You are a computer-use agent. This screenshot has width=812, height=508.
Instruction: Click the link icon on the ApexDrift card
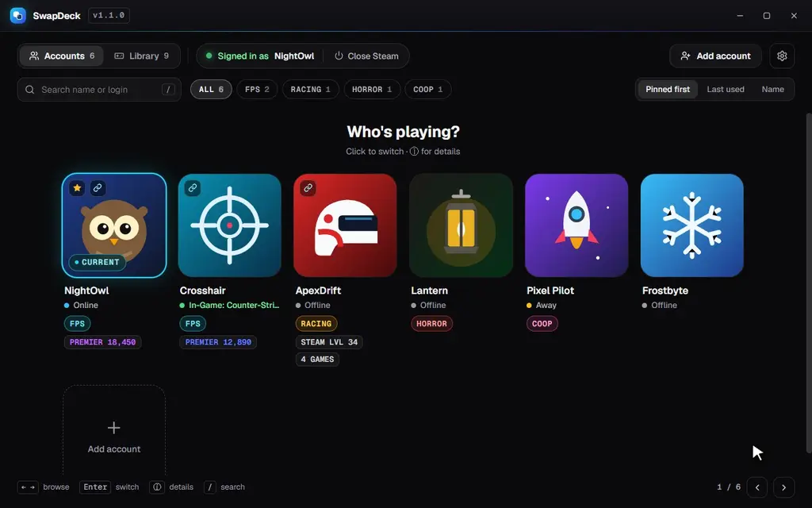tap(308, 187)
